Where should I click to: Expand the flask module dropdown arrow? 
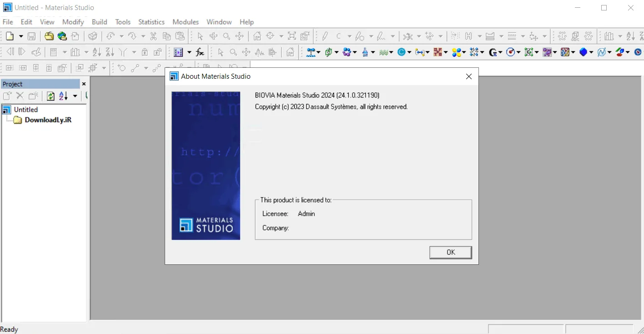[372, 52]
